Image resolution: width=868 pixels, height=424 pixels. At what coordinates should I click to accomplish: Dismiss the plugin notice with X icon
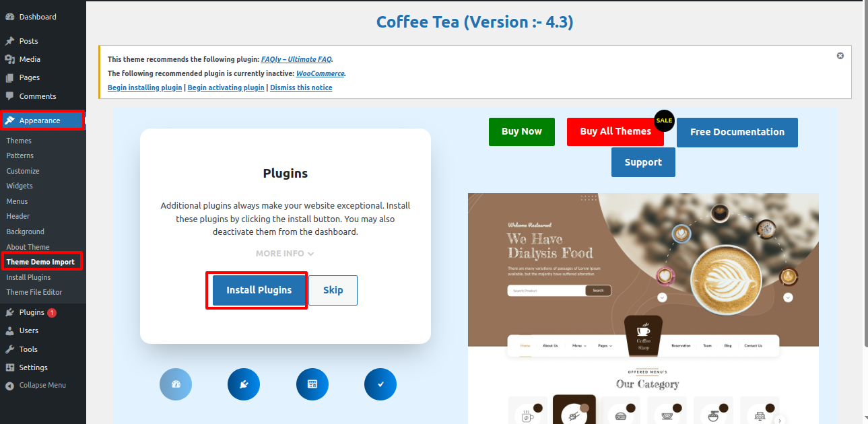click(840, 56)
